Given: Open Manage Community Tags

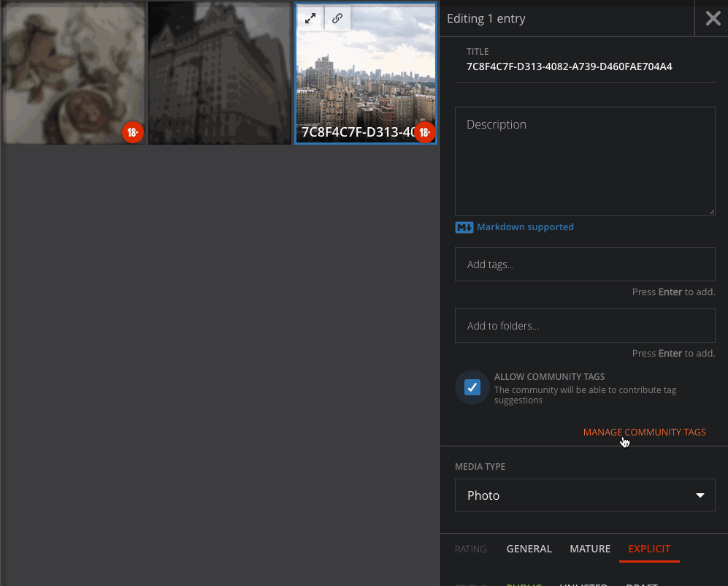Looking at the screenshot, I should coord(644,432).
